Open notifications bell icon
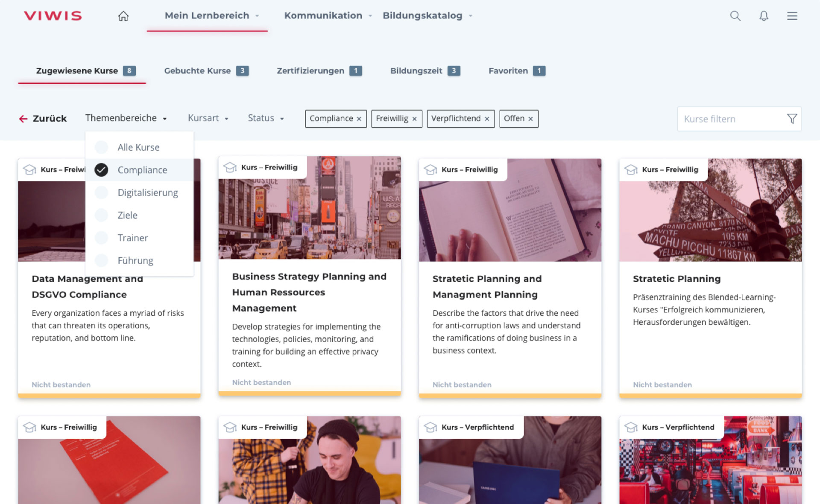 point(764,16)
